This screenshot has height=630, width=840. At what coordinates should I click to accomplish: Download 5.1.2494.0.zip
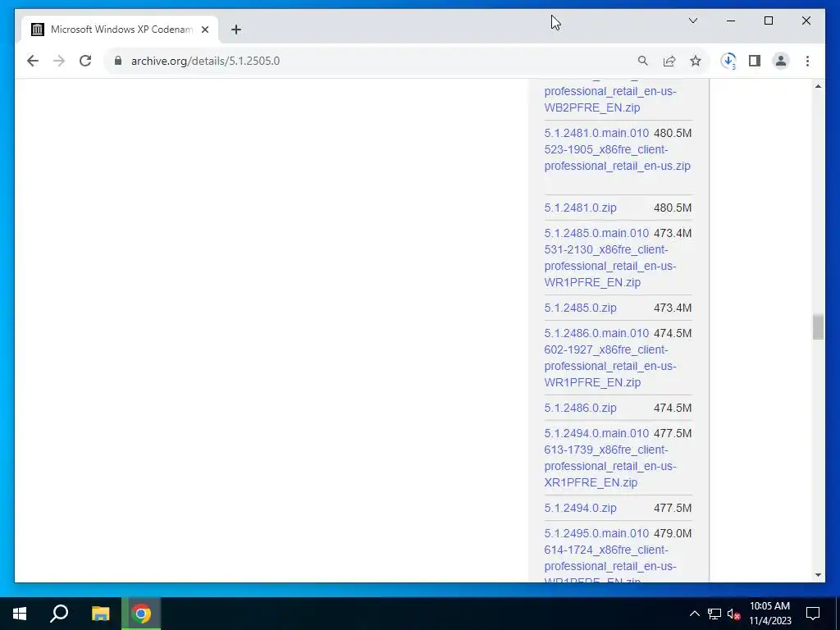[x=580, y=508]
